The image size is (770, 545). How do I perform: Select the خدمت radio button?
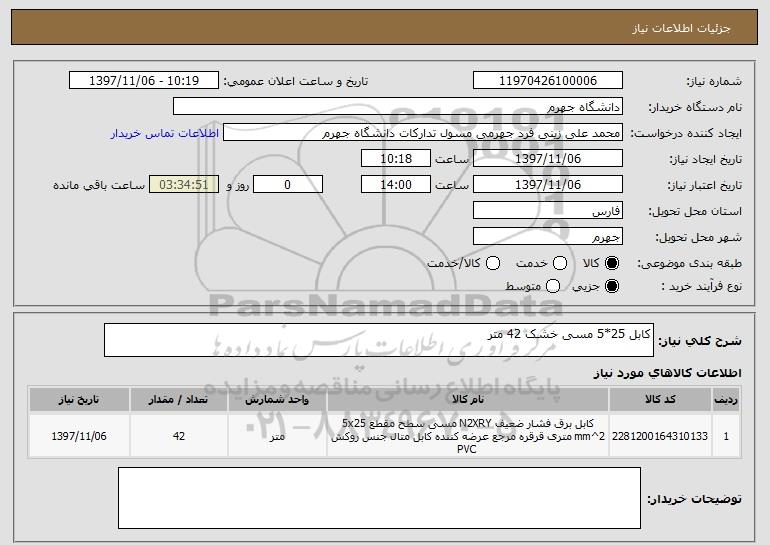pyautogui.click(x=560, y=263)
